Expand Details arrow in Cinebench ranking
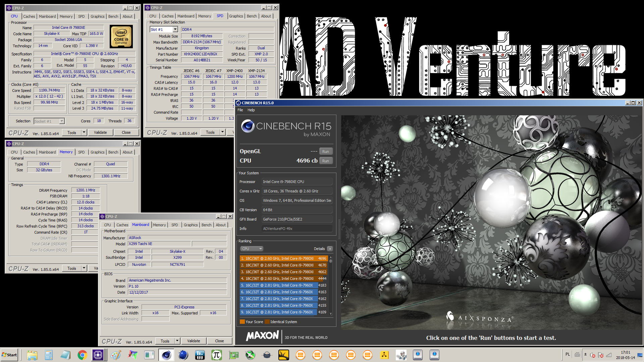The height and width of the screenshot is (362, 644). [330, 249]
